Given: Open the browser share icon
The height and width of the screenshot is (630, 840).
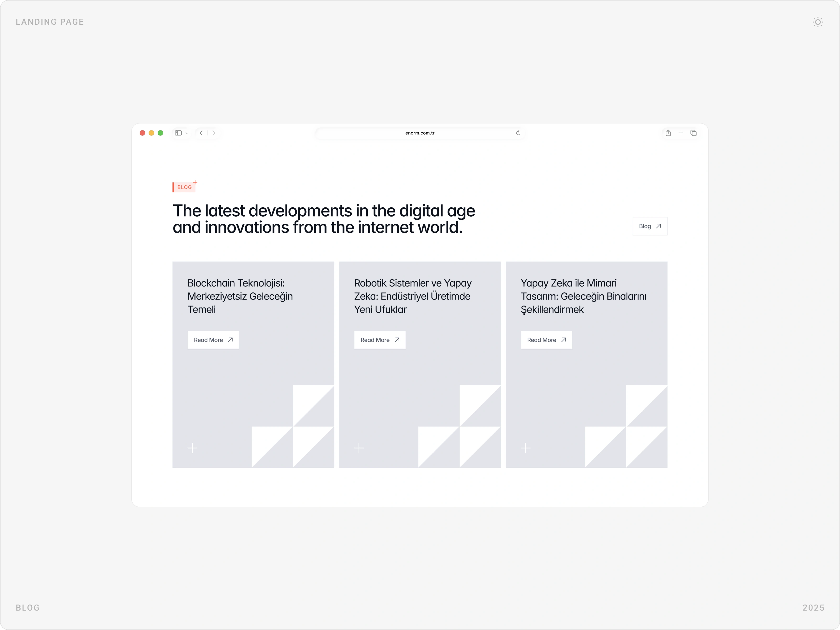Looking at the screenshot, I should [x=668, y=133].
